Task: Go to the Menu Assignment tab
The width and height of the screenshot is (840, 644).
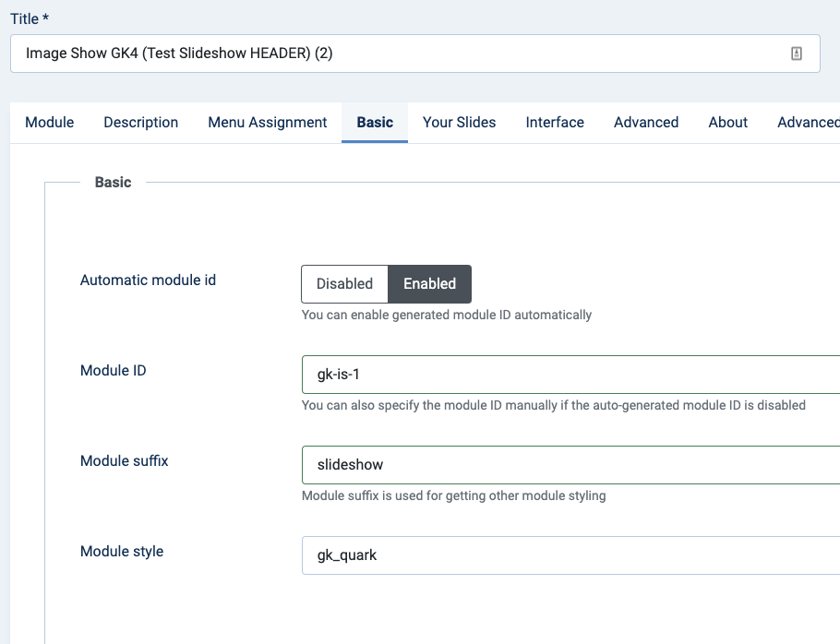Action: (268, 122)
